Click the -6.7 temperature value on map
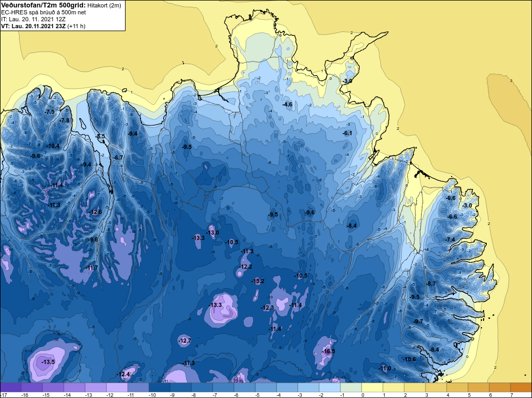532x398 pixels. pyautogui.click(x=118, y=158)
